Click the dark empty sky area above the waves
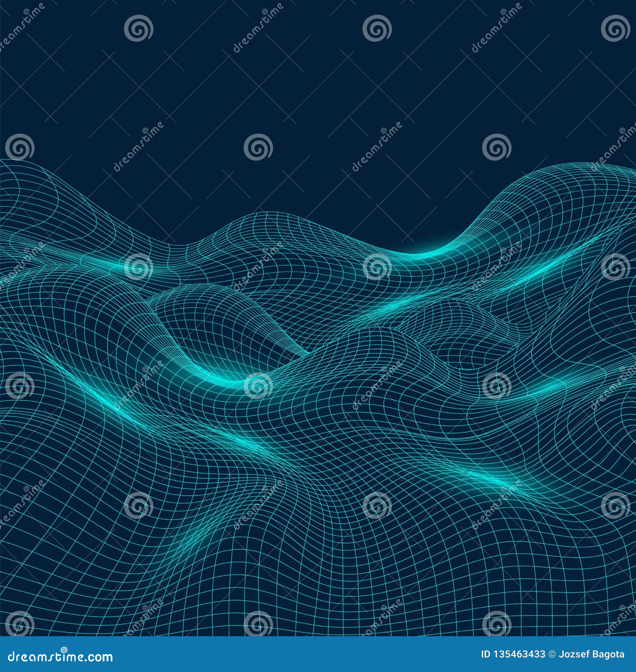Screen dimensions: 636x672 [318, 80]
